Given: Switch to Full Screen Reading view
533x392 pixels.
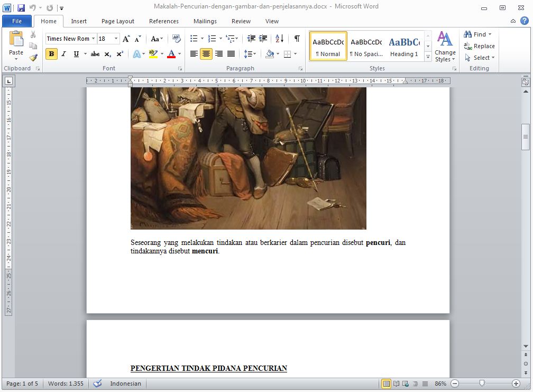Looking at the screenshot, I should point(396,384).
